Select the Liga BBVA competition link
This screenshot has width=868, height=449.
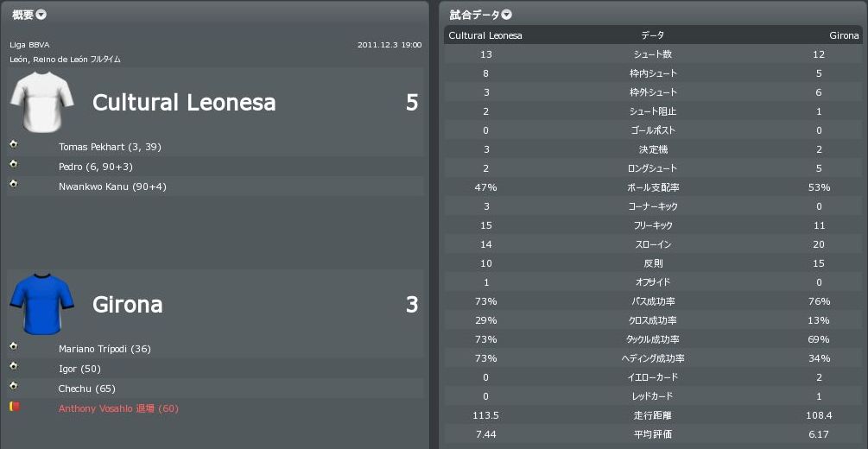[x=30, y=45]
